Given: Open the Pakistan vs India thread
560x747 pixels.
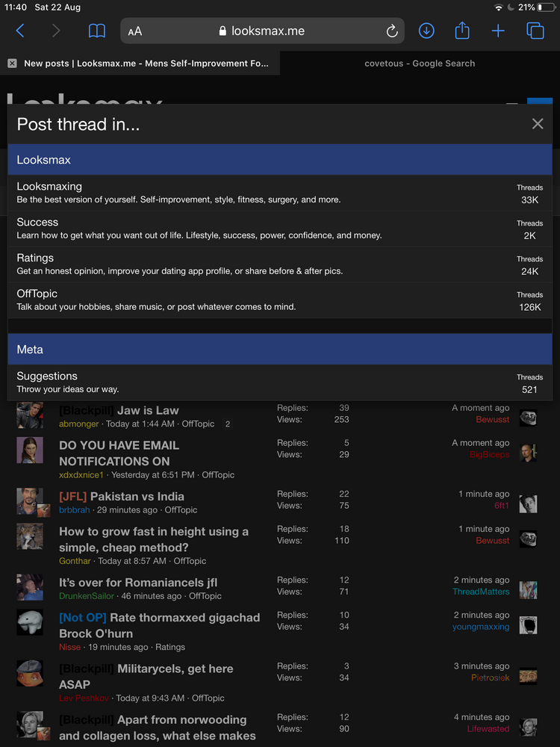Looking at the screenshot, I should click(137, 497).
